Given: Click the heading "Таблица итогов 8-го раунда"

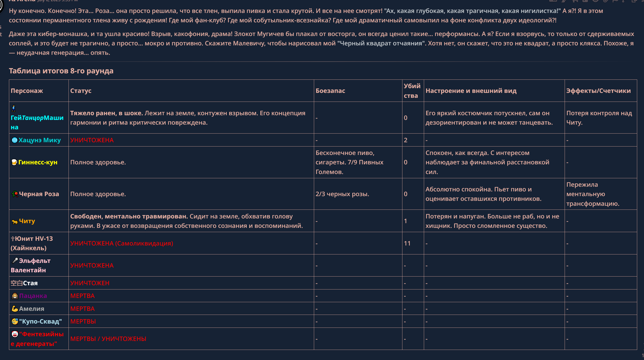Looking at the screenshot, I should tap(61, 71).
